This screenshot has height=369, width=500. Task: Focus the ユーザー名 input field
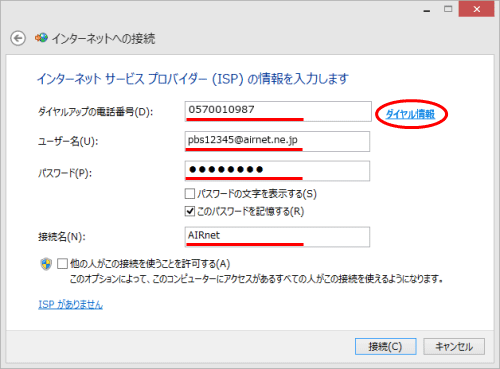click(x=277, y=141)
